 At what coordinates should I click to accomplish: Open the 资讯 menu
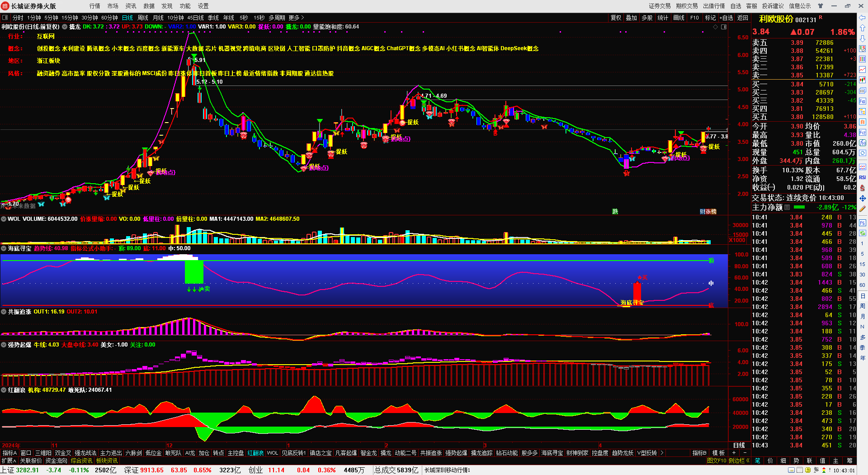click(x=131, y=6)
